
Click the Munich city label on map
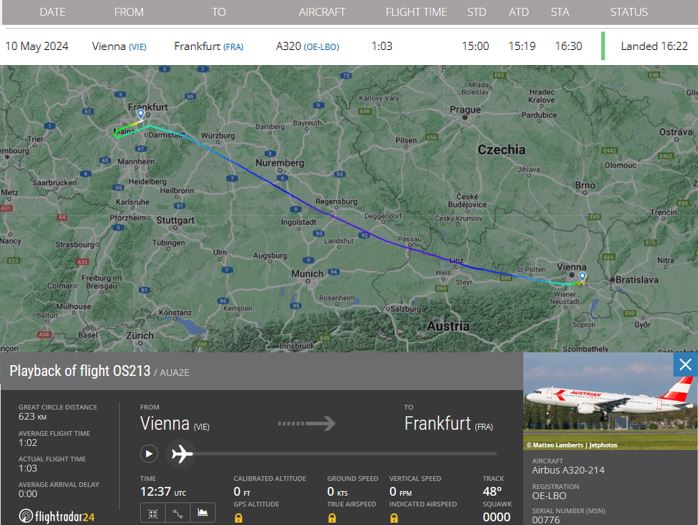click(x=307, y=273)
